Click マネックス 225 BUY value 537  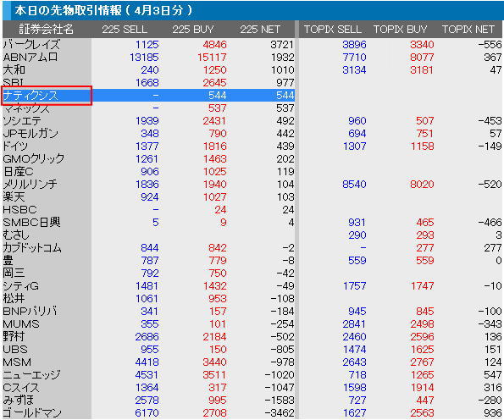click(x=218, y=108)
